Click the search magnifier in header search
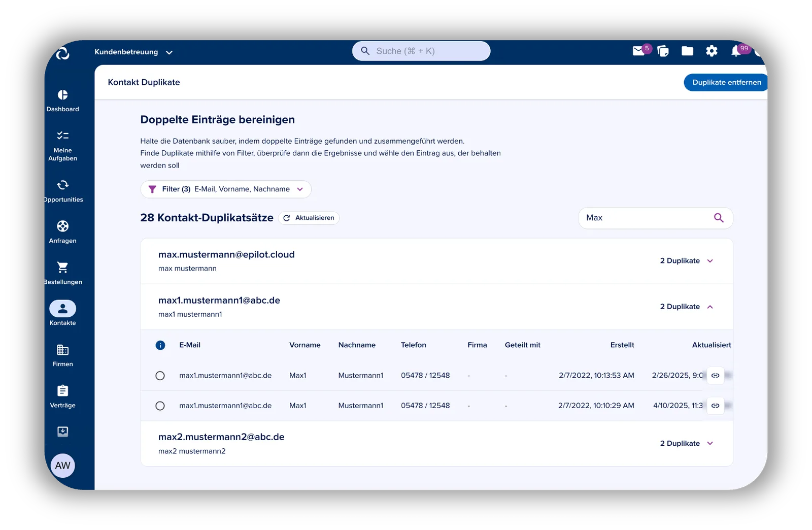Viewport: 812px width, 530px height. (x=365, y=51)
